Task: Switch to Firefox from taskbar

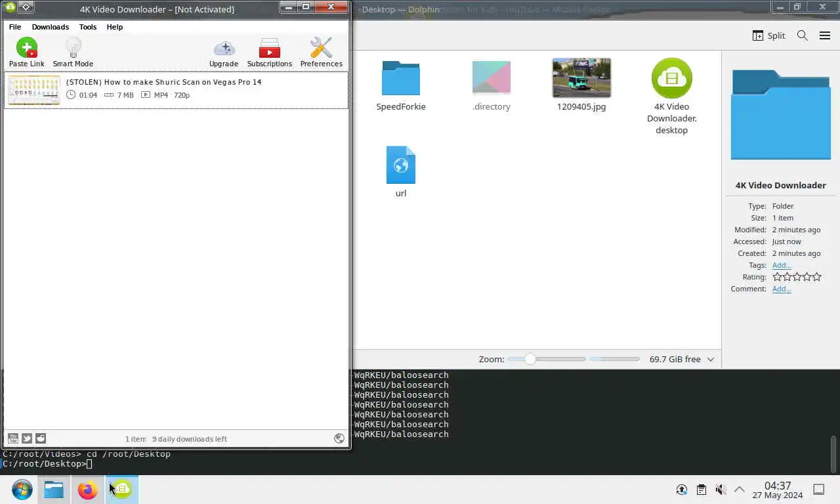Action: (x=87, y=490)
